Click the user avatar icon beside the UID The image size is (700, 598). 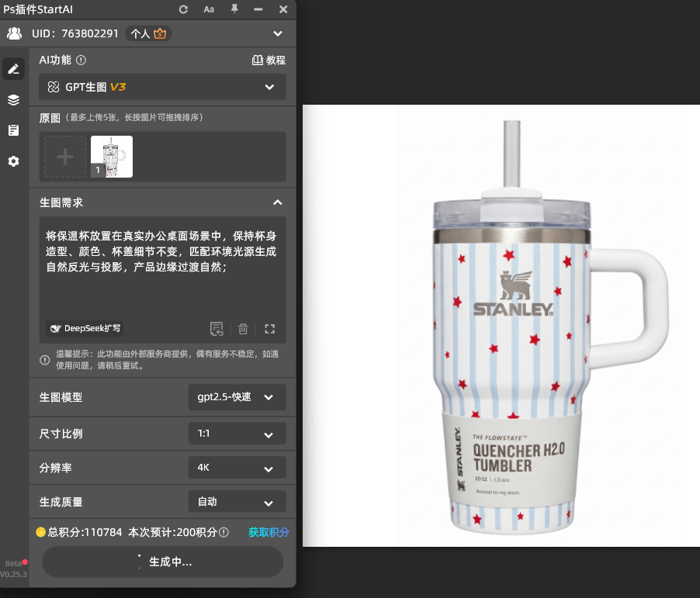coord(14,33)
